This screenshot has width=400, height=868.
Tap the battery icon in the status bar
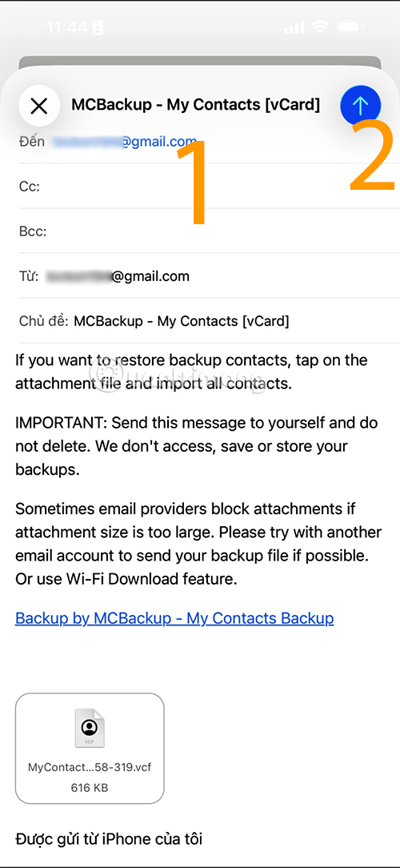click(x=349, y=27)
